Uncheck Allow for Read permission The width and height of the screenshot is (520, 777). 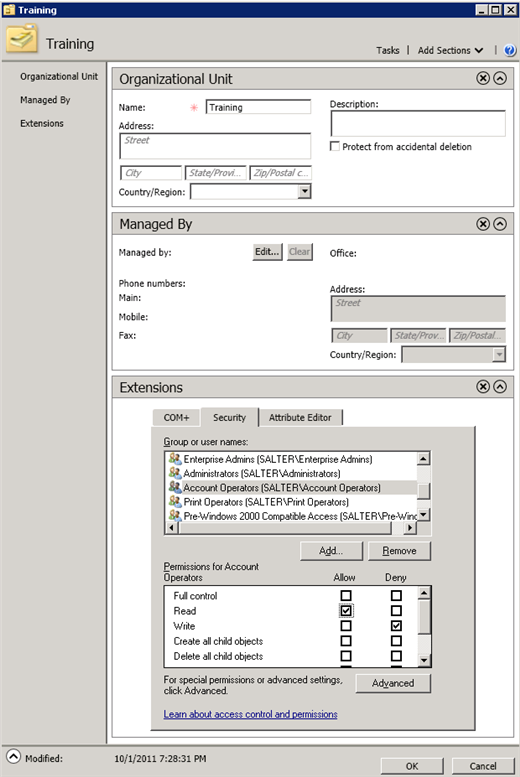click(346, 610)
